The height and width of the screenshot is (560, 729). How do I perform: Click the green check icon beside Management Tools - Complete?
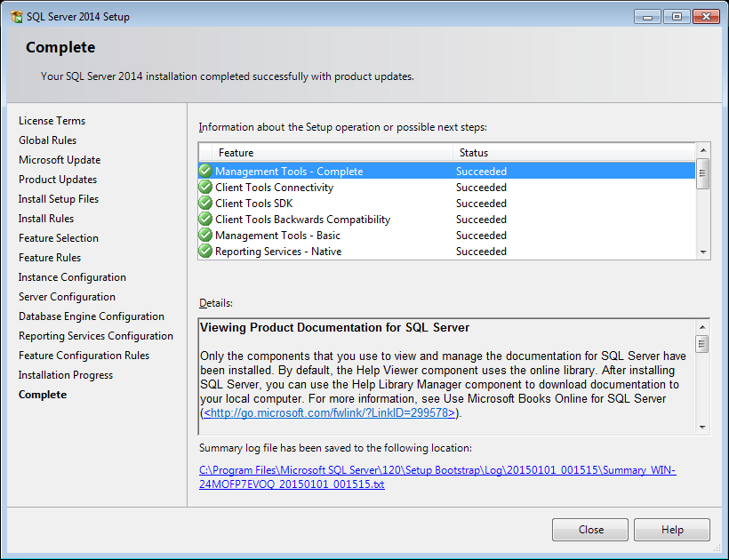pyautogui.click(x=205, y=171)
